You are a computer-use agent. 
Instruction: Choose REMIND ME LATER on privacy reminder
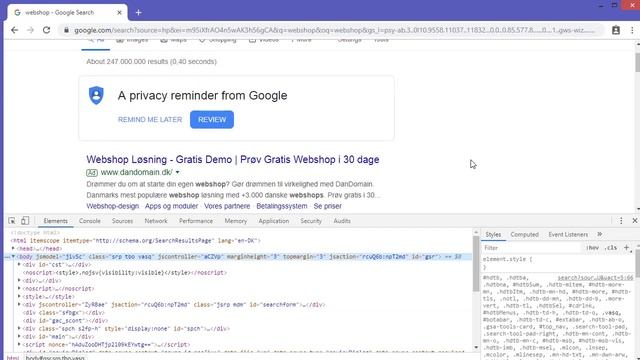pyautogui.click(x=150, y=120)
